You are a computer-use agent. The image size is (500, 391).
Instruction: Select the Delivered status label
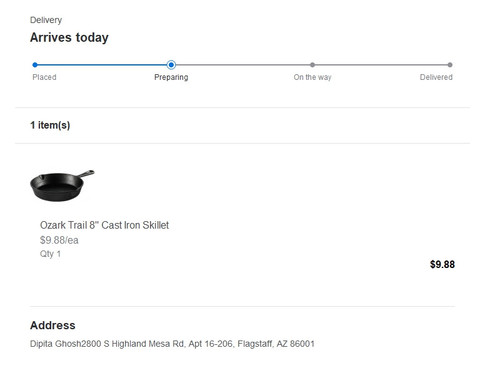click(436, 77)
